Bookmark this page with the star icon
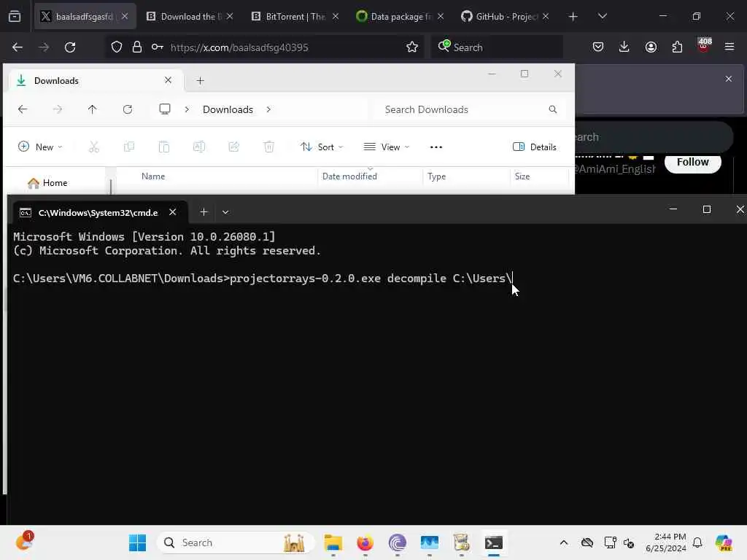The image size is (747, 560). pos(412,47)
